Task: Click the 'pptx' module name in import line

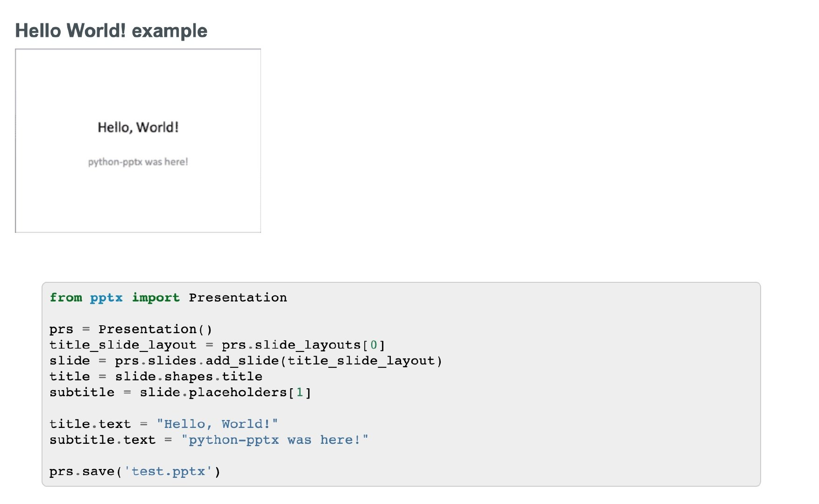Action: [106, 298]
